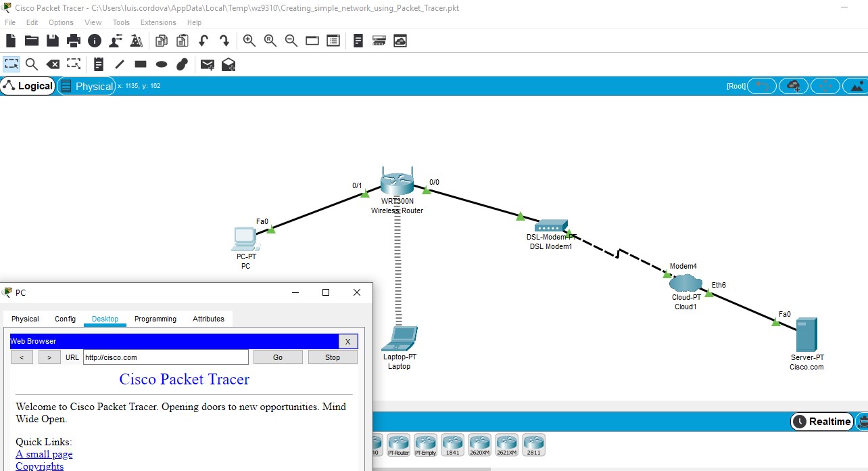Switch to the Config tab
This screenshot has width=868, height=471.
click(x=66, y=319)
